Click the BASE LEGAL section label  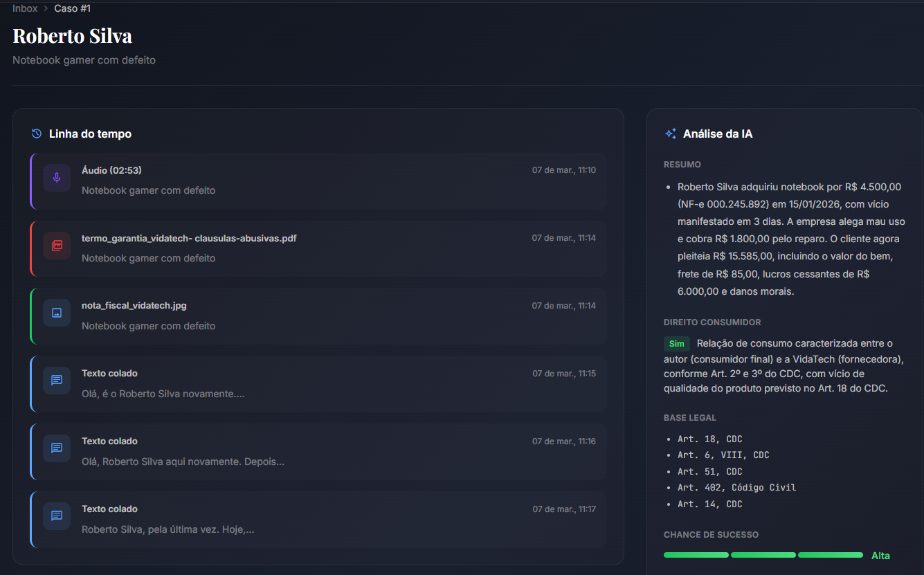pyautogui.click(x=690, y=418)
